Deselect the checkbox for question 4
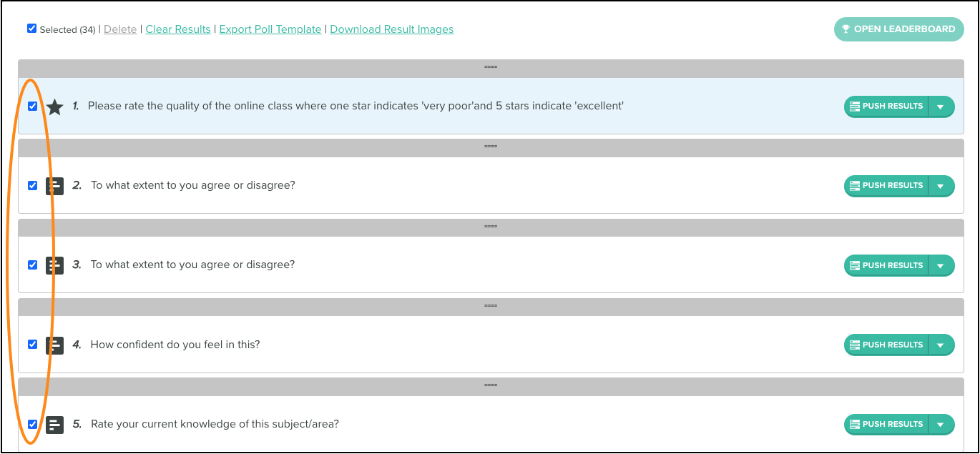The image size is (980, 454). (32, 344)
